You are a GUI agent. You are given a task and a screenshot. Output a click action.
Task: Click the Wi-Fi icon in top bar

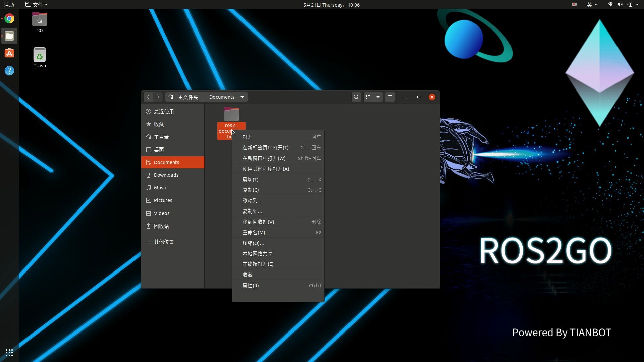pos(610,5)
